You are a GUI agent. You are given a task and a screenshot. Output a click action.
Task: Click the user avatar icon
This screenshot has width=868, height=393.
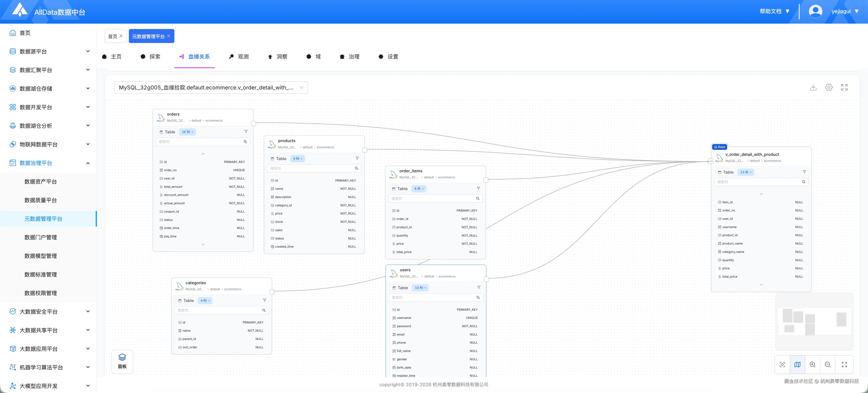815,11
